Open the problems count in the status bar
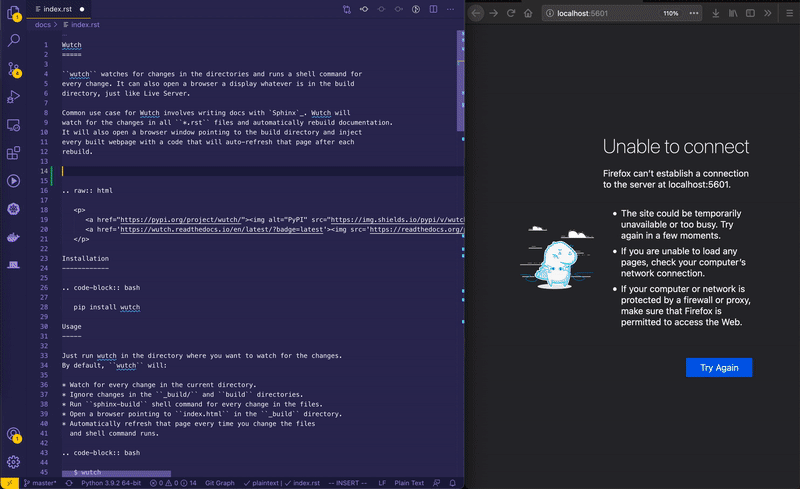The image size is (800, 489). 173,483
